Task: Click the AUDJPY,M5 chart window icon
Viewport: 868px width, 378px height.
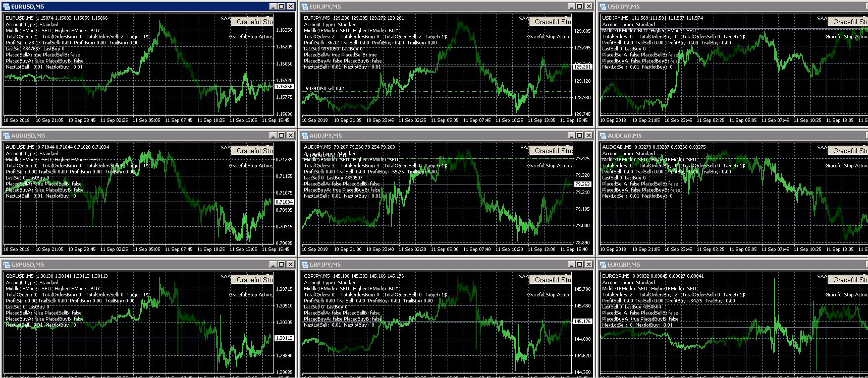Action: [x=305, y=136]
